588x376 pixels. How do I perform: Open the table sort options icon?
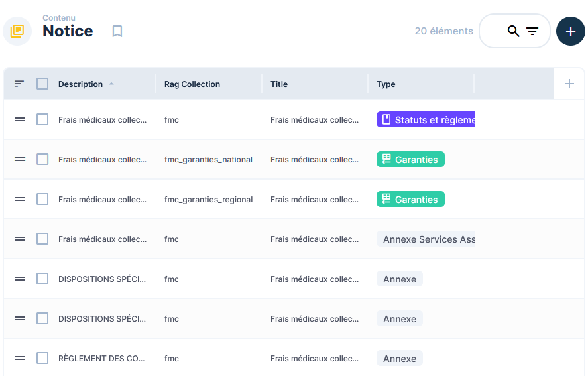click(x=19, y=84)
